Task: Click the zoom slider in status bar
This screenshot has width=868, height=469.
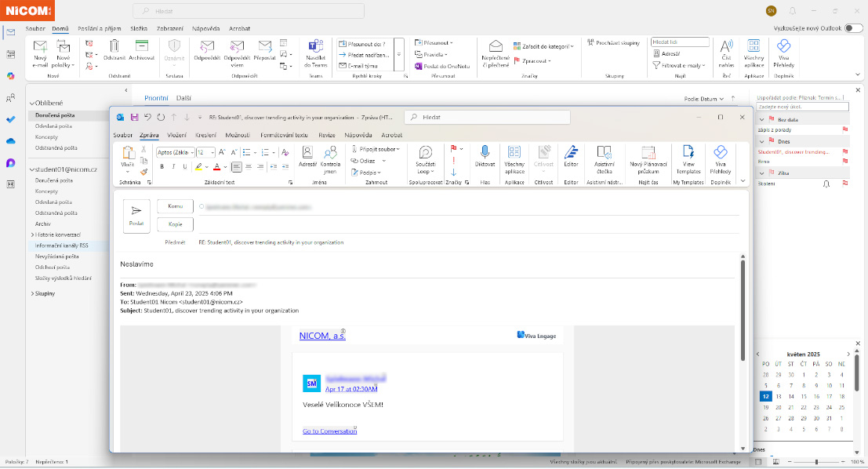Action: 816,462
